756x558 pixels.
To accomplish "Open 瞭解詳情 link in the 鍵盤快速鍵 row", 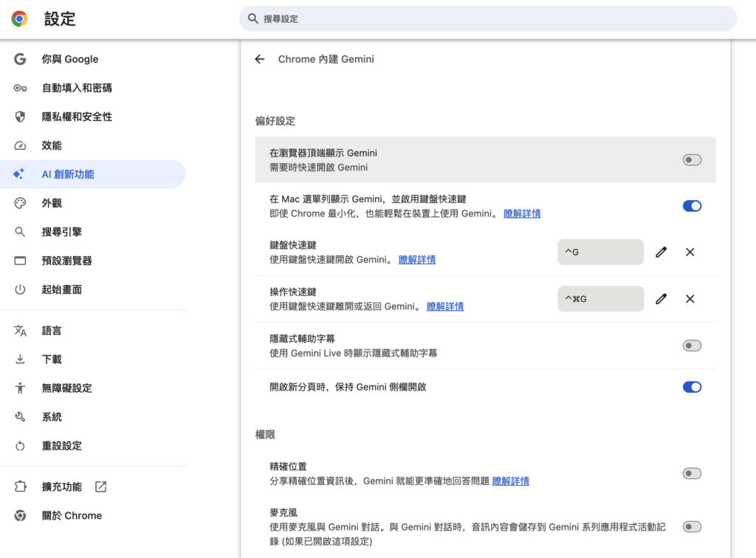I will [417, 260].
